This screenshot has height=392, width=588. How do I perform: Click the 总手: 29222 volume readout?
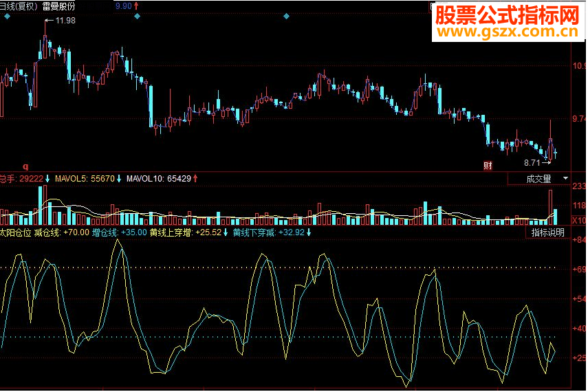pyautogui.click(x=22, y=179)
